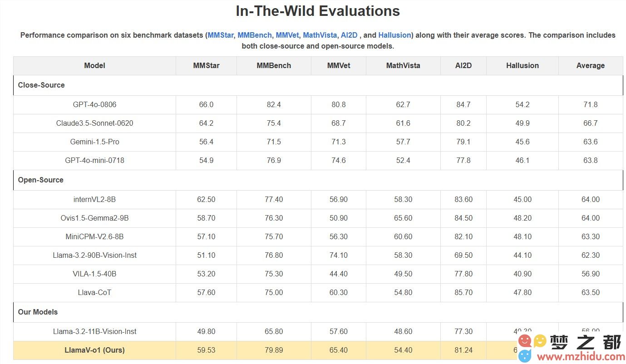This screenshot has height=364, width=626.
Task: Select the MathVista column header
Action: (x=403, y=65)
